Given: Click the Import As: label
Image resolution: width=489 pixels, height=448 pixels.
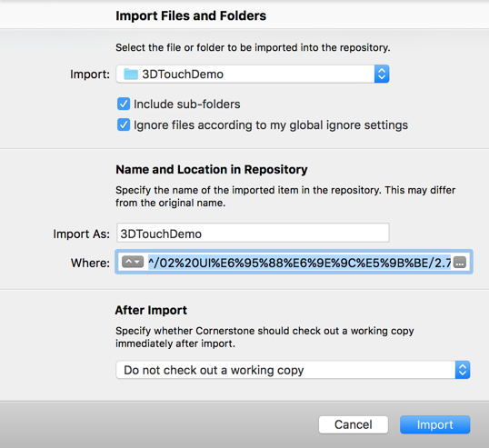Looking at the screenshot, I should [82, 234].
